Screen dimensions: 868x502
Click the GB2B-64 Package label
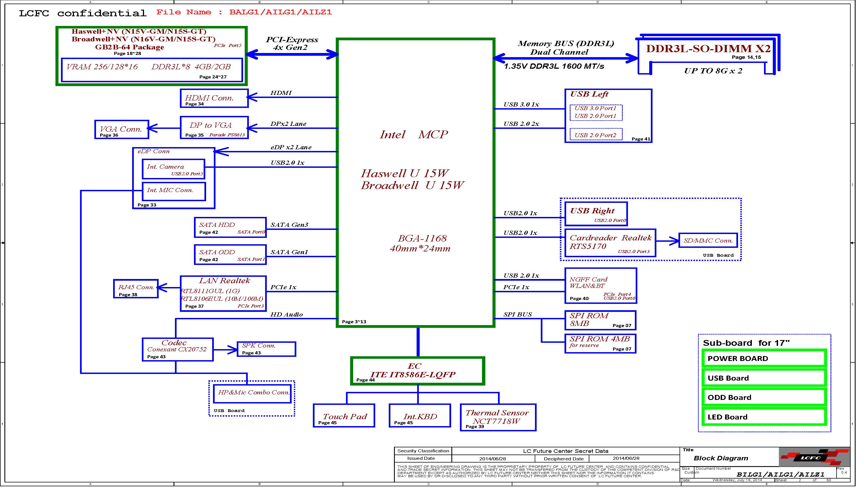(x=129, y=47)
